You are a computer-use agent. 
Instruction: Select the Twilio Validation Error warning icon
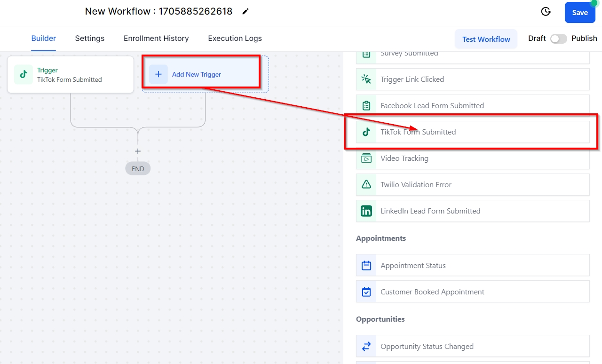pos(366,185)
